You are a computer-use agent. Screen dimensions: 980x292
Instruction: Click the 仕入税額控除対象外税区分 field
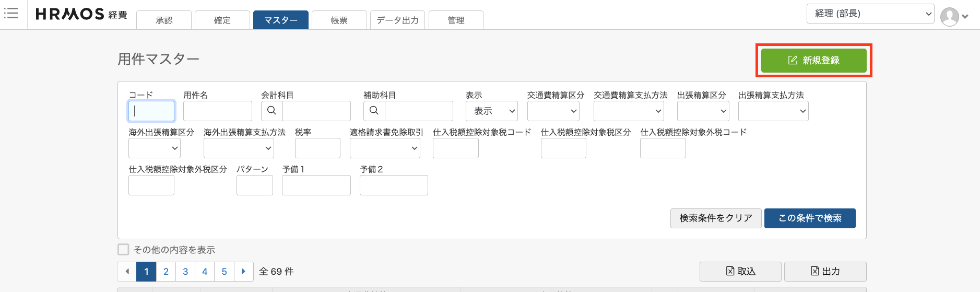pyautogui.click(x=151, y=185)
